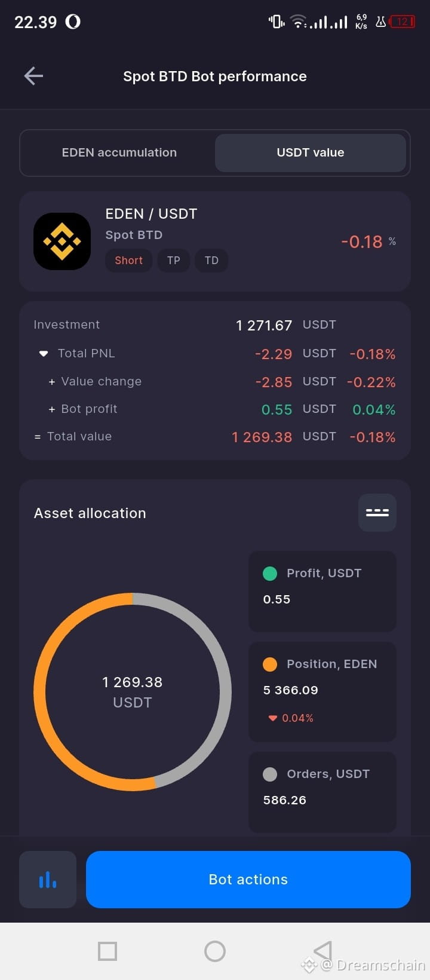Click the green Profit legend dot
Screen dimensions: 430x980
click(x=270, y=574)
